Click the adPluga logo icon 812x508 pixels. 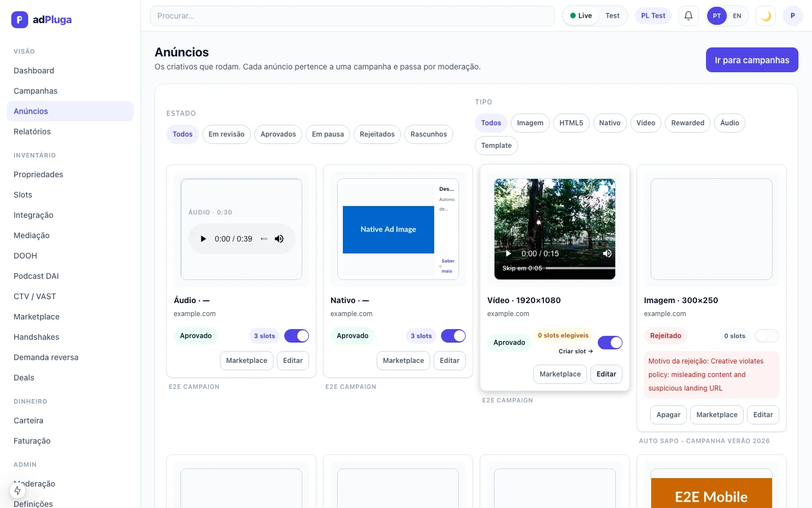point(20,20)
